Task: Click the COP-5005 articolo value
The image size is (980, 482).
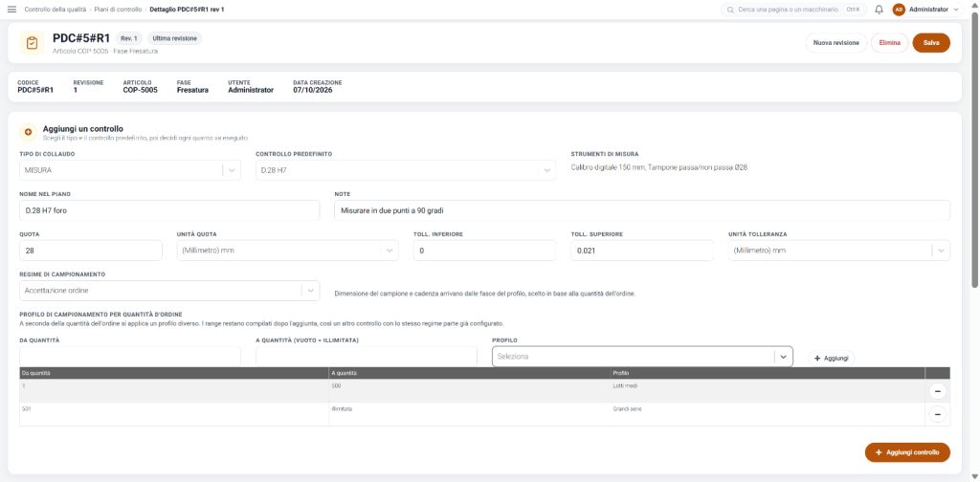Action: click(140, 90)
